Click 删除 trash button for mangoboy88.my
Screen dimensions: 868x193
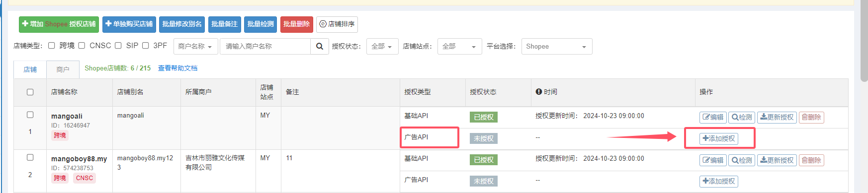click(x=811, y=160)
